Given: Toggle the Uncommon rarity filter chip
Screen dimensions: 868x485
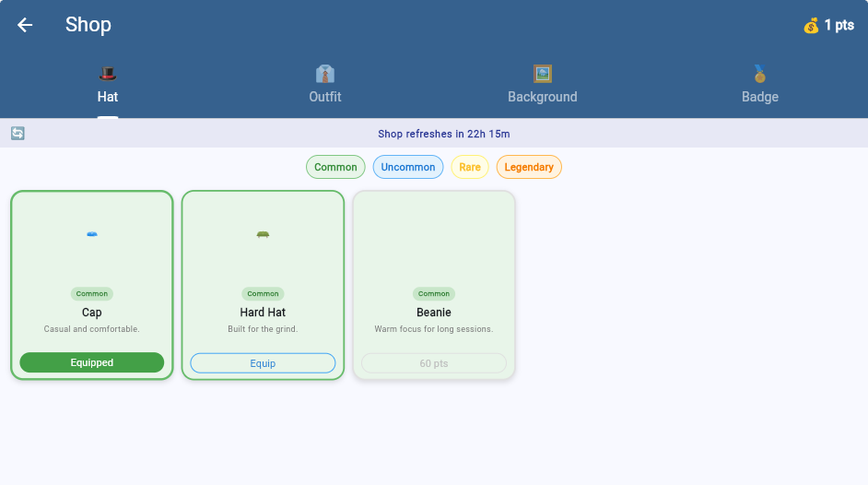Looking at the screenshot, I should click(x=408, y=167).
